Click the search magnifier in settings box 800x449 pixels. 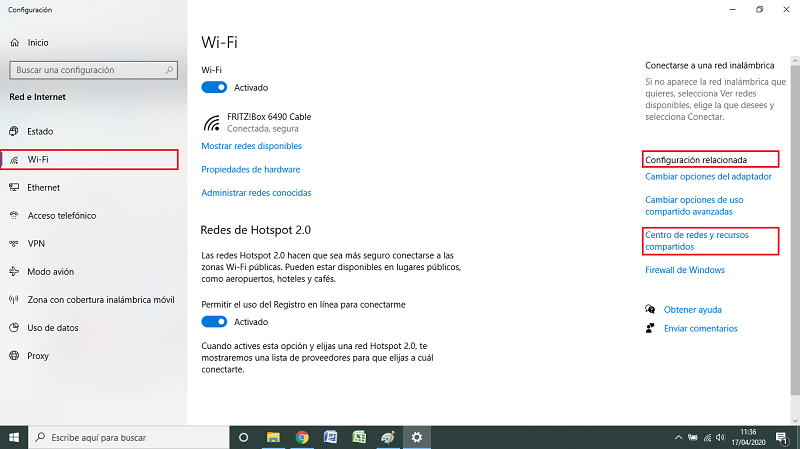[169, 70]
